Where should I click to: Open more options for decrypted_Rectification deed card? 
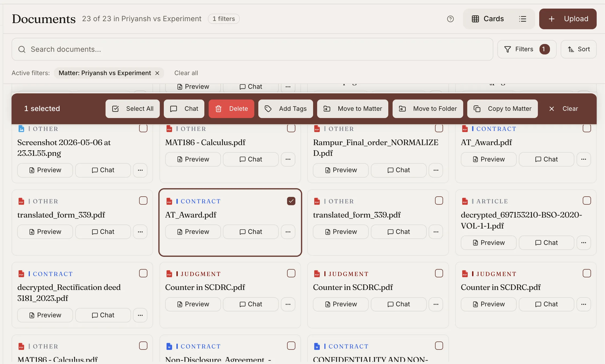140,315
